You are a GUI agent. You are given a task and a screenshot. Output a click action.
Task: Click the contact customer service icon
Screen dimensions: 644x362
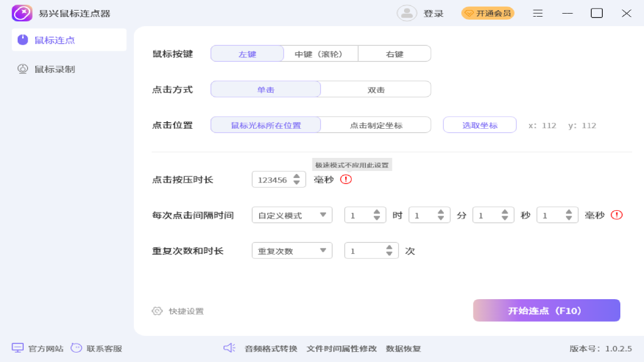pos(76,348)
